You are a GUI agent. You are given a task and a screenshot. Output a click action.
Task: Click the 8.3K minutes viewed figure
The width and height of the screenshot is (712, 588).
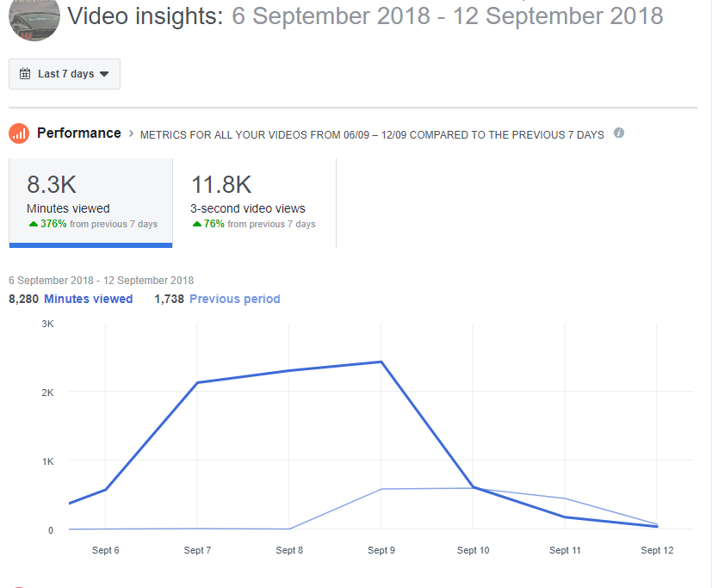(52, 184)
